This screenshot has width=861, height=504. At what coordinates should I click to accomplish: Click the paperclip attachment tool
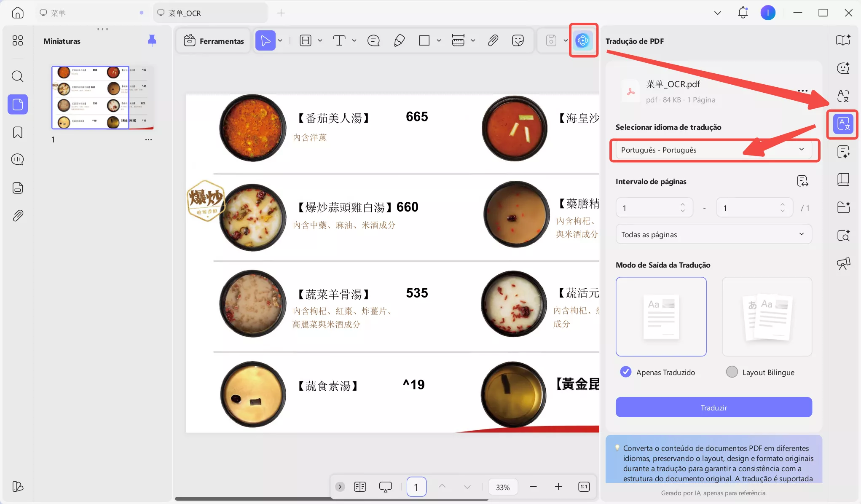click(492, 40)
